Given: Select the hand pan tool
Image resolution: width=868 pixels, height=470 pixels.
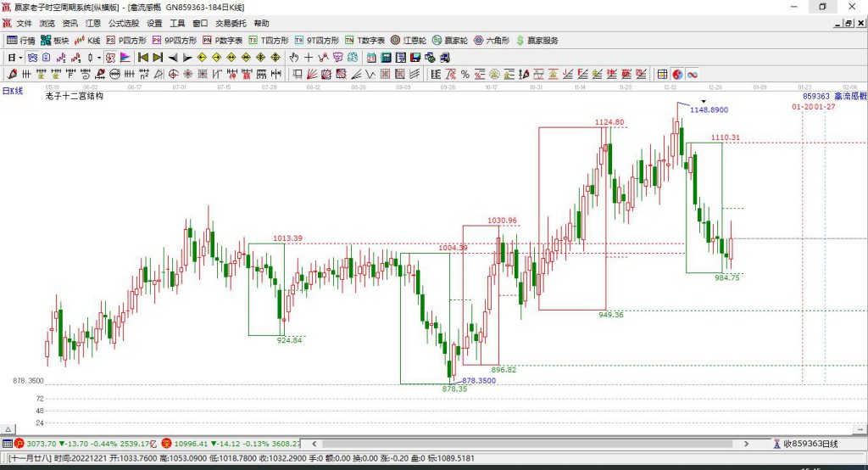Looking at the screenshot, I should click(x=294, y=57).
